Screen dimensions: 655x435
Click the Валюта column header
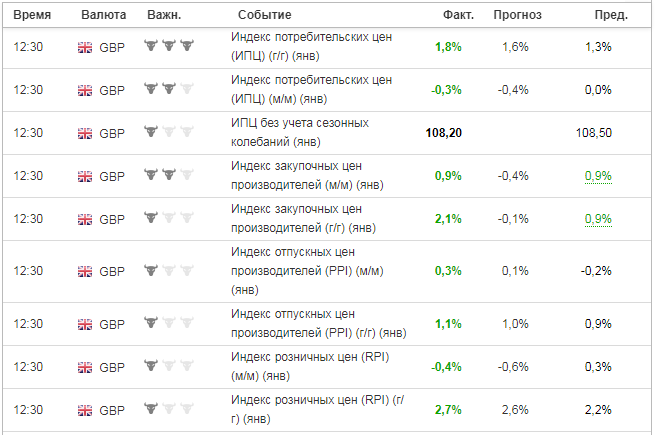104,15
